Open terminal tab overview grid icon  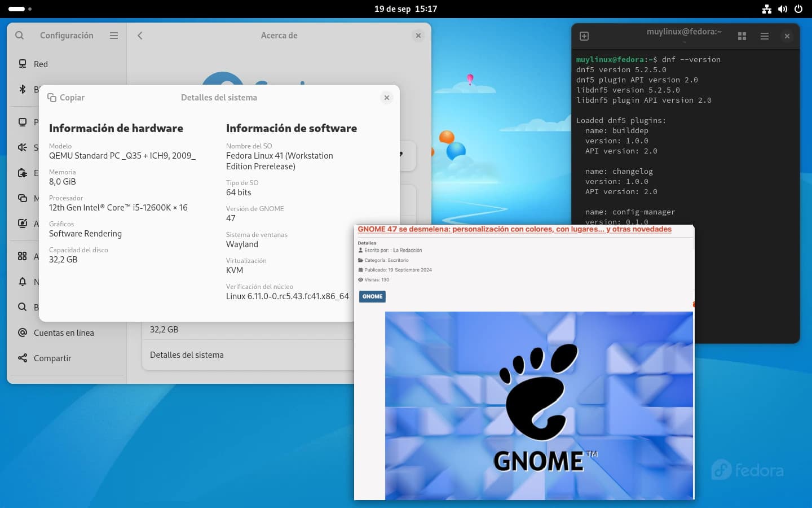[742, 36]
